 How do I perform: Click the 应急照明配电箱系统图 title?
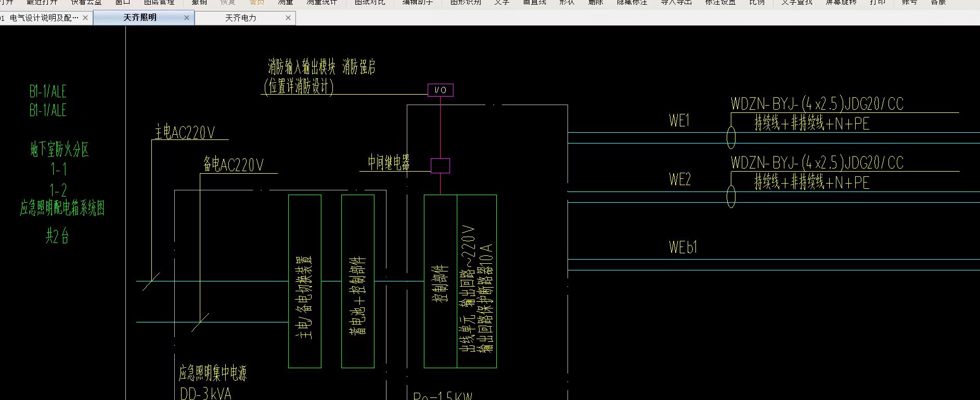tap(62, 208)
